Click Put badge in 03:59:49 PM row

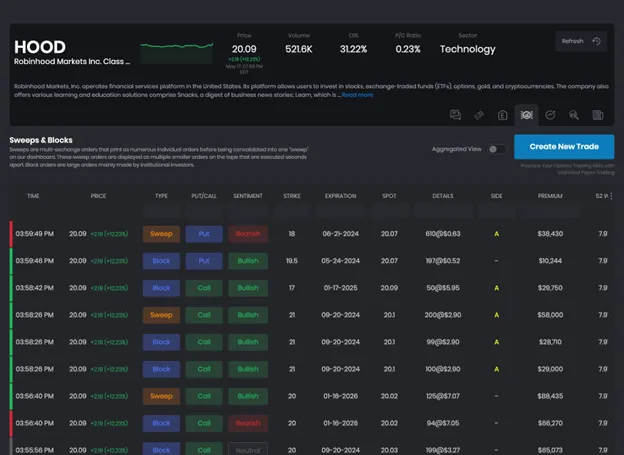tap(204, 234)
